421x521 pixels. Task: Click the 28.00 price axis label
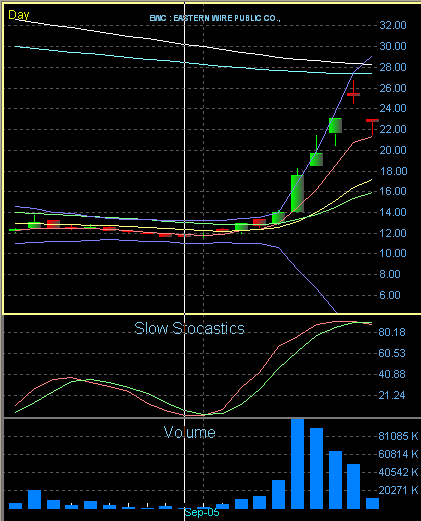tap(393, 67)
